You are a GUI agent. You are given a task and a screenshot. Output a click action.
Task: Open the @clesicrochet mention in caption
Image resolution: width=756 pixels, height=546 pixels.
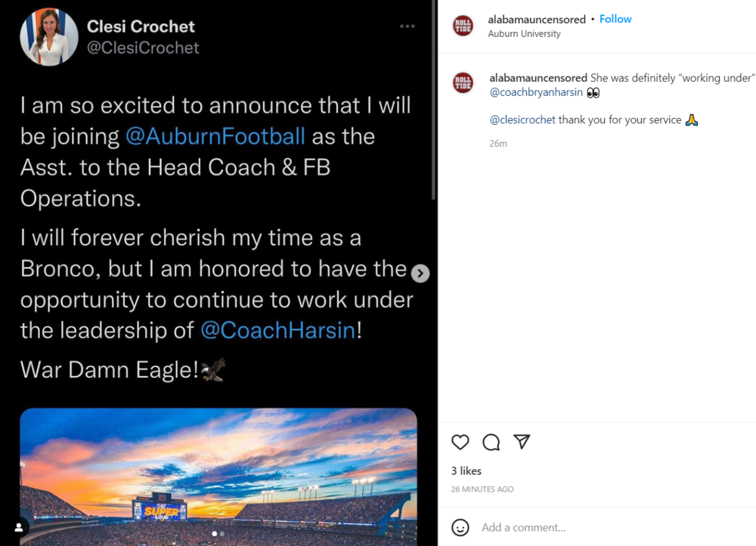[x=522, y=119]
